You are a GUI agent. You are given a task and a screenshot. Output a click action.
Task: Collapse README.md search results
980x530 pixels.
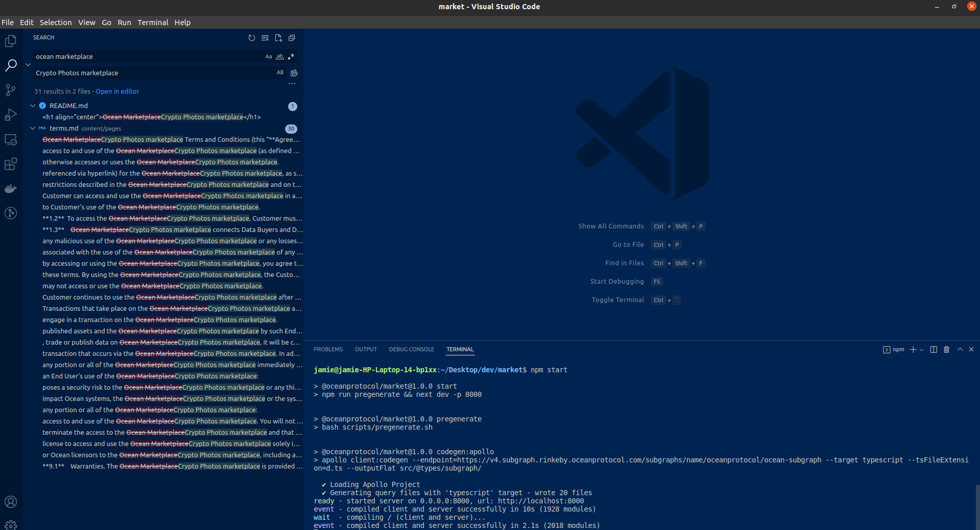33,105
